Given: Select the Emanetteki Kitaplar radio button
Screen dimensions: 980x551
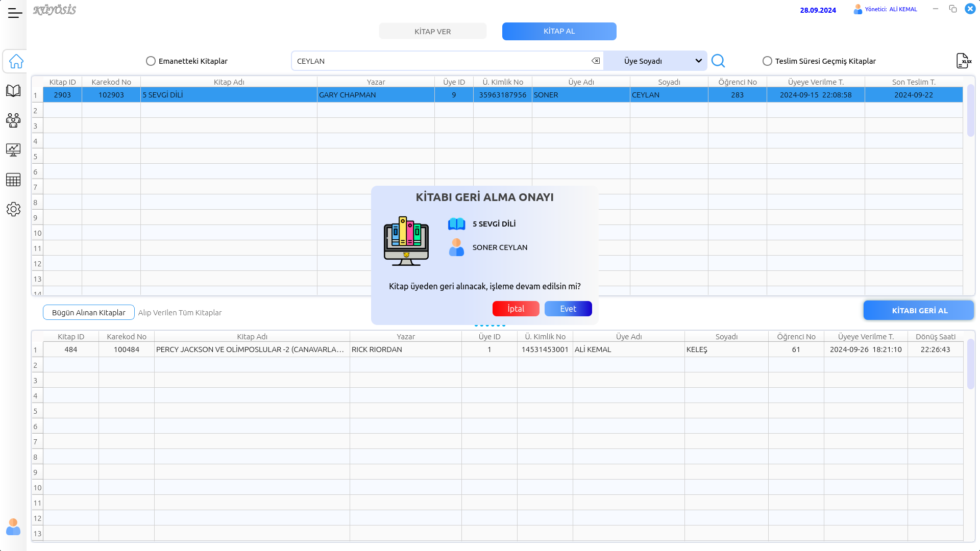Looking at the screenshot, I should 151,61.
